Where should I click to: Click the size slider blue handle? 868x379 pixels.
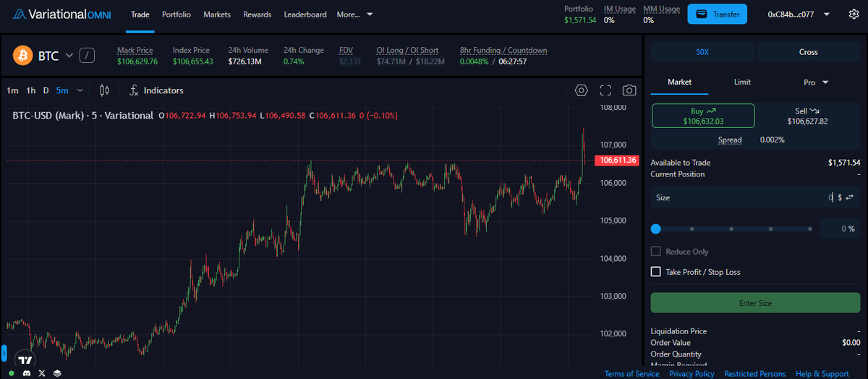click(x=656, y=229)
